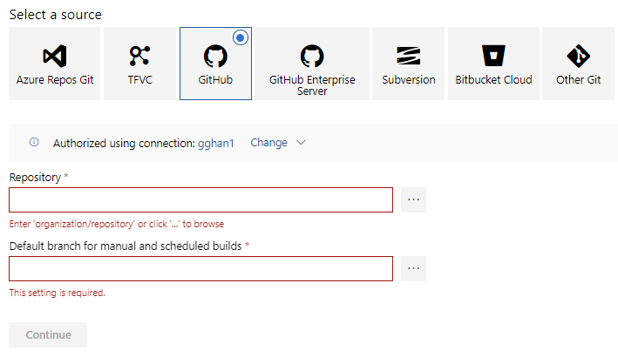Click the Azure Repos Git label
The width and height of the screenshot is (618, 364).
point(54,80)
